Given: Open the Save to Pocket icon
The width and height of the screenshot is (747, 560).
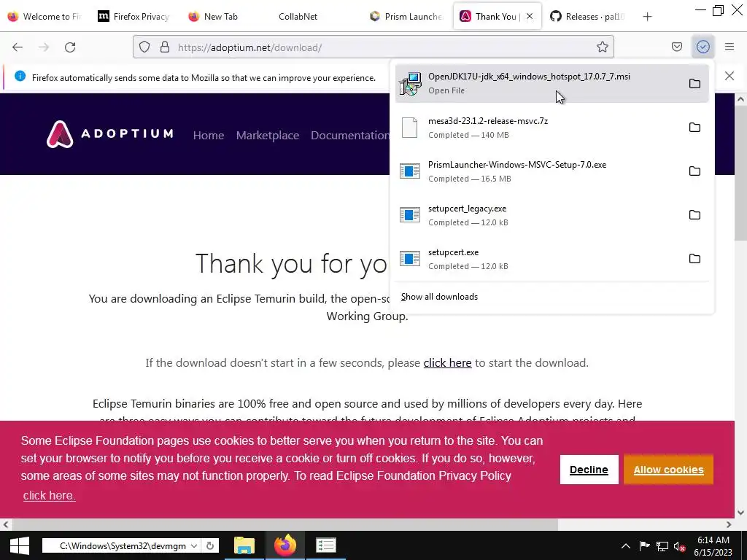Looking at the screenshot, I should [x=677, y=47].
